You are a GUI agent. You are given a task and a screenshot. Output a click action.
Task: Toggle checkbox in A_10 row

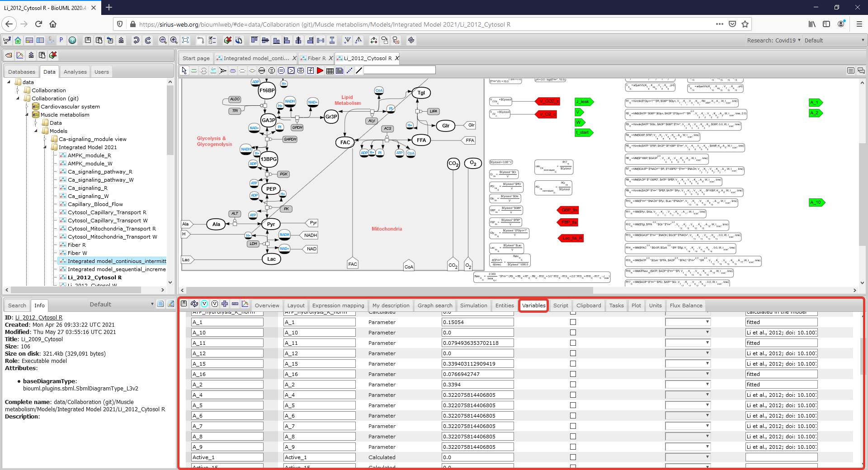[573, 333]
